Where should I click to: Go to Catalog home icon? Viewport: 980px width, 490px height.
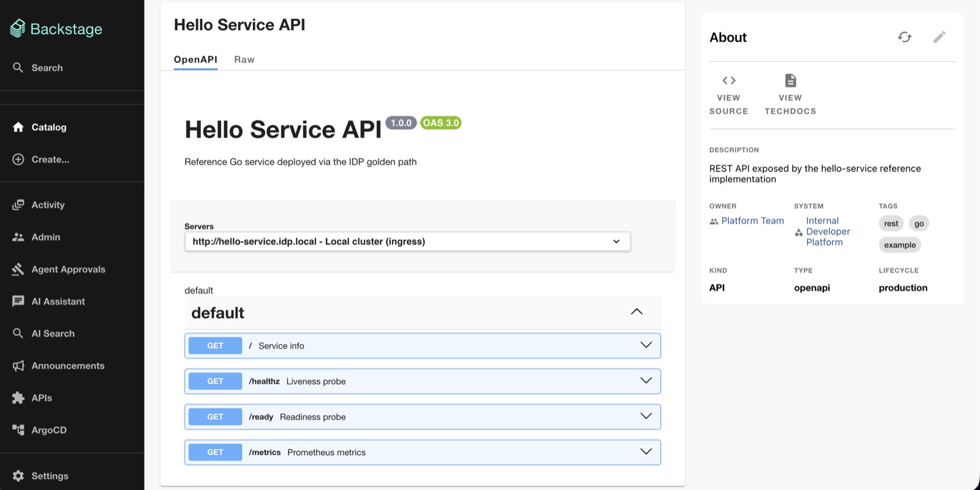18,127
